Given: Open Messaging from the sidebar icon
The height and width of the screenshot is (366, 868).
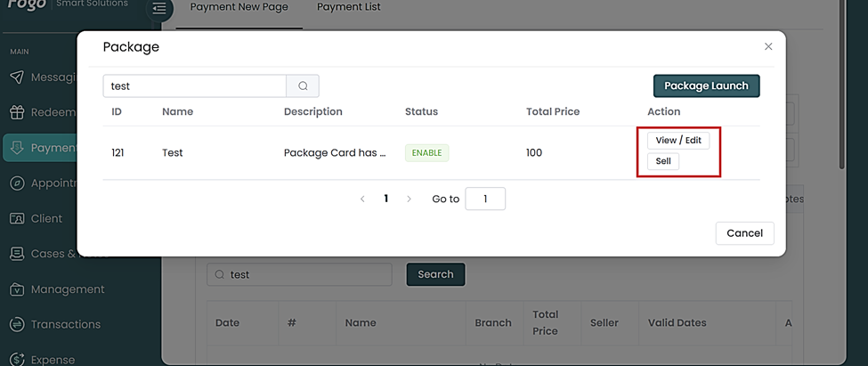Looking at the screenshot, I should tap(16, 77).
